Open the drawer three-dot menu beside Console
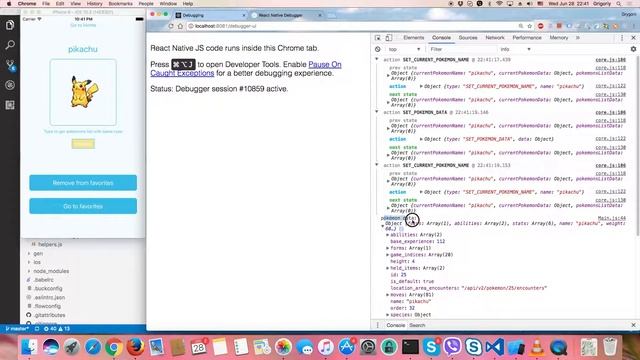The height and width of the screenshot is (360, 640). pos(378,325)
